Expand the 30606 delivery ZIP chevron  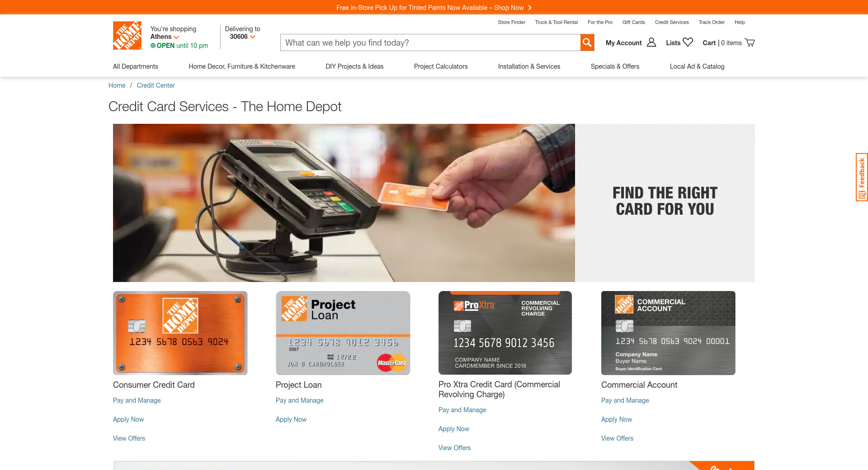pos(253,37)
